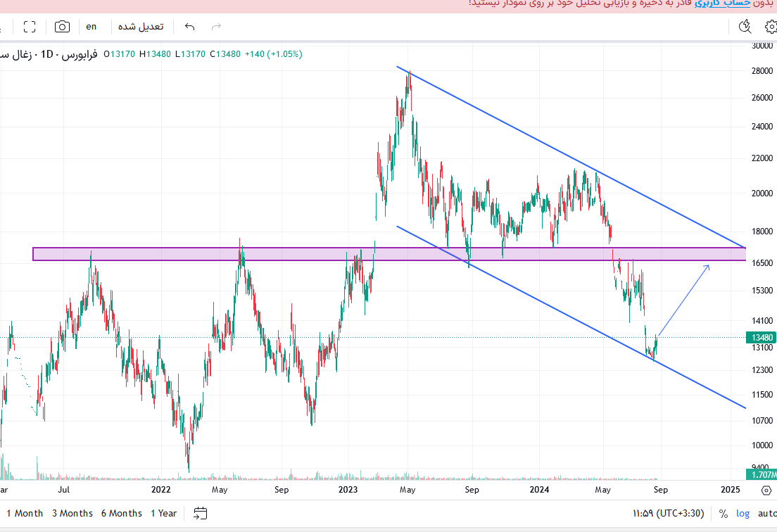
Task: Click the close value C13480
Action: click(225, 54)
